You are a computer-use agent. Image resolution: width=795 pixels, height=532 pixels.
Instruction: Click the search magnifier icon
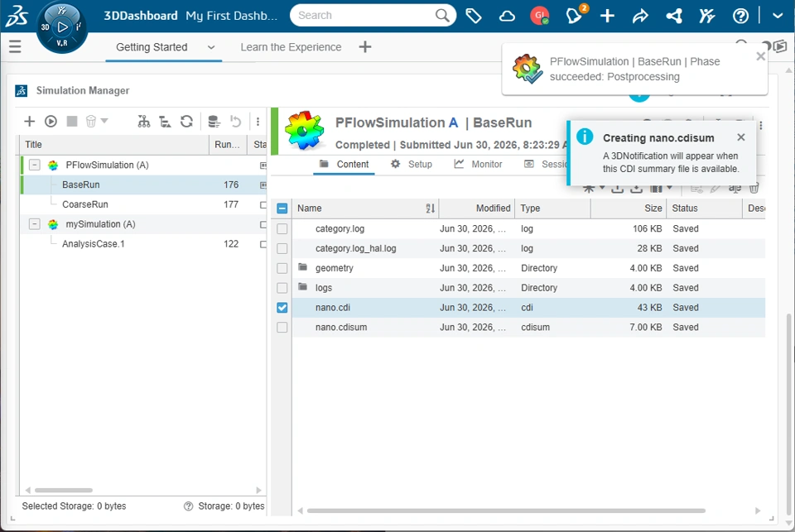pos(442,15)
